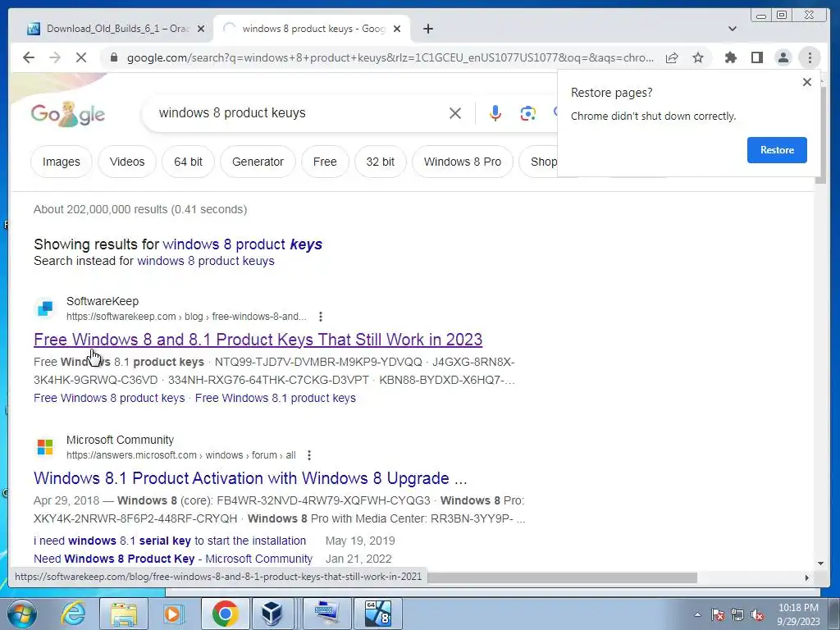Click the SoftwareKeep site favicon
840x630 pixels.
click(x=45, y=308)
